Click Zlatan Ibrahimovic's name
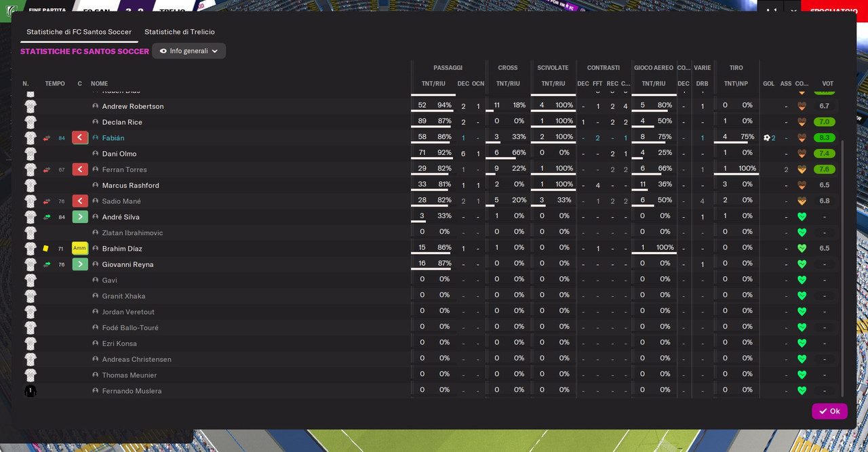This screenshot has width=868, height=452. coord(132,233)
